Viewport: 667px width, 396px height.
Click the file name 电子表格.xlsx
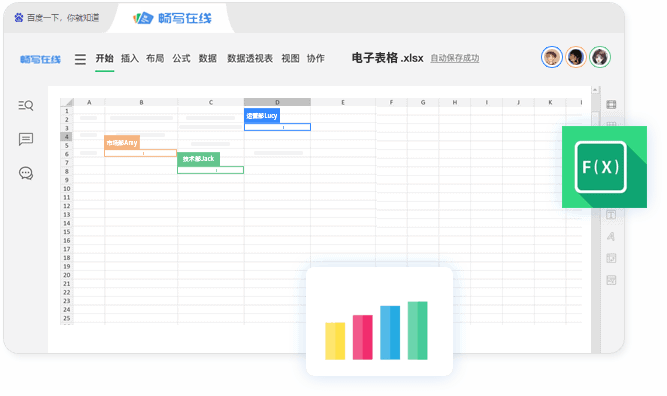388,58
